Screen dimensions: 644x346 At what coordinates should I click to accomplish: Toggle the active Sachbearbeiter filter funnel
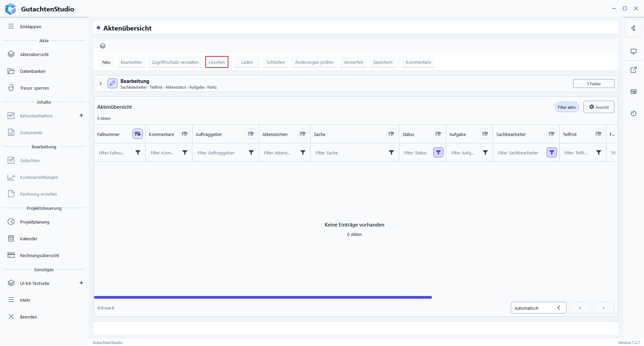pyautogui.click(x=551, y=152)
